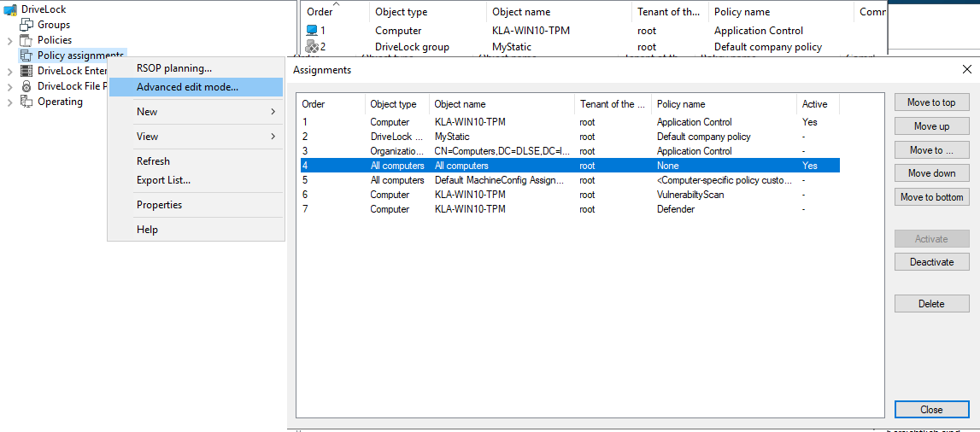The width and height of the screenshot is (980, 432).
Task: Click DriveLock group icon in row 2
Action: (x=312, y=47)
